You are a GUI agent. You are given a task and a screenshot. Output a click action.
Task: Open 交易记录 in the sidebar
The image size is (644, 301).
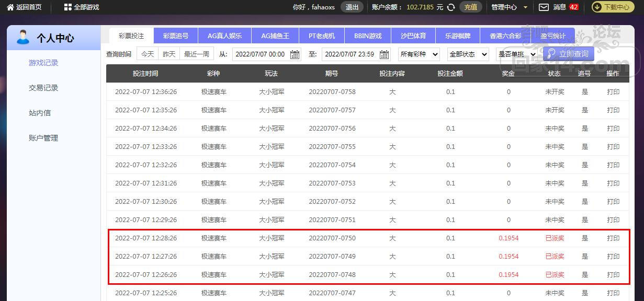coord(43,88)
